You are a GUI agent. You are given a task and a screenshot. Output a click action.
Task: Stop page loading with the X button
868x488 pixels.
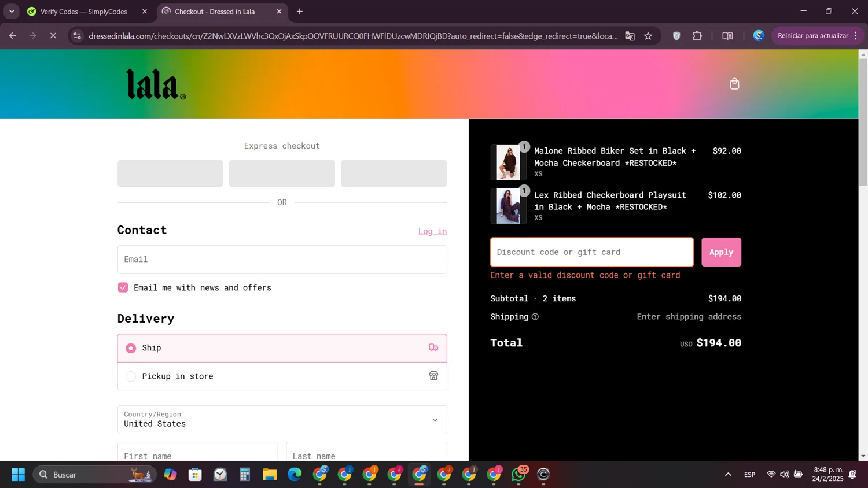53,36
